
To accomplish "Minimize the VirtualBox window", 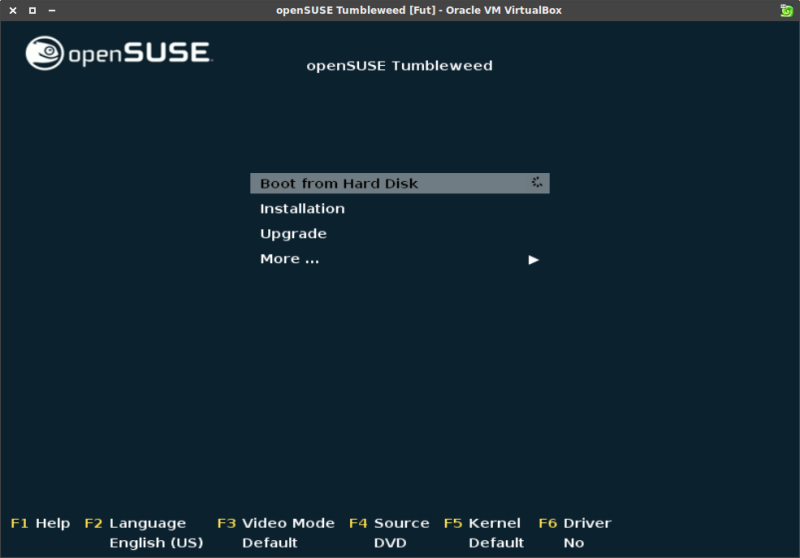I will [52, 10].
